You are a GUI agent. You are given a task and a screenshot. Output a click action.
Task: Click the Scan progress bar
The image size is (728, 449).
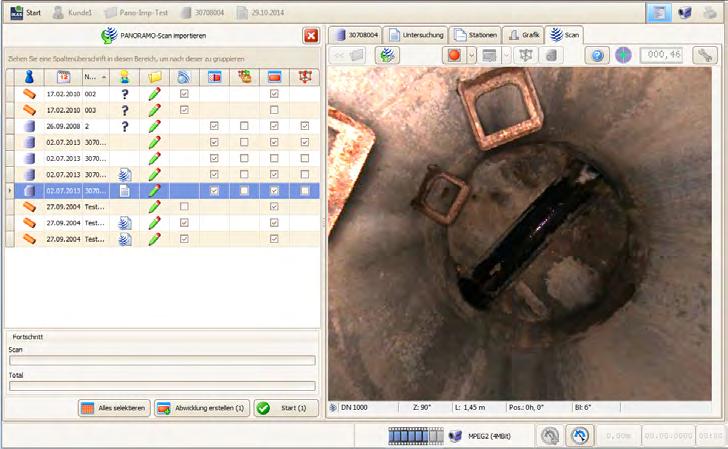pos(162,360)
